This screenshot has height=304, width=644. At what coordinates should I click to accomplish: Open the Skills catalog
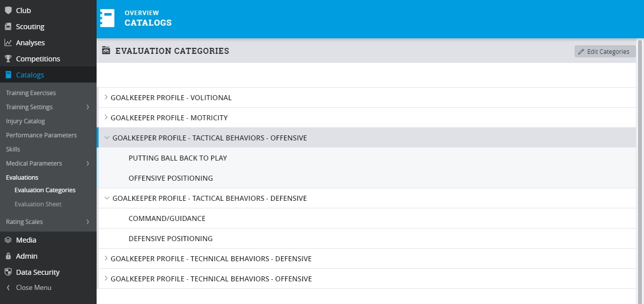pyautogui.click(x=13, y=149)
